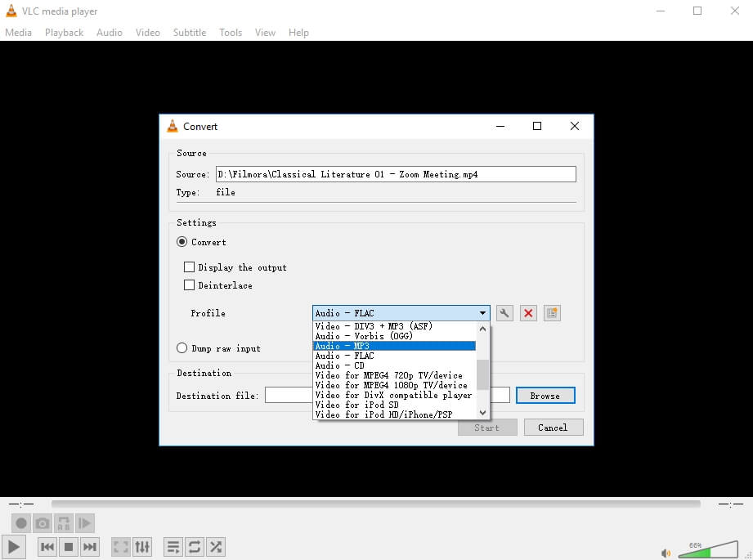Click the volume slider
Screen dimensions: 753x560
tap(708, 550)
